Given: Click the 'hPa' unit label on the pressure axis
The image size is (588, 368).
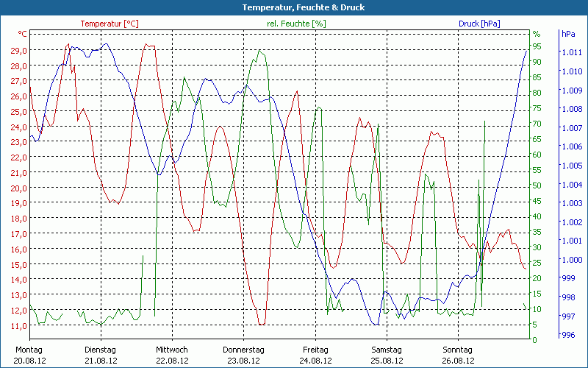Looking at the screenshot, I should pyautogui.click(x=568, y=34).
